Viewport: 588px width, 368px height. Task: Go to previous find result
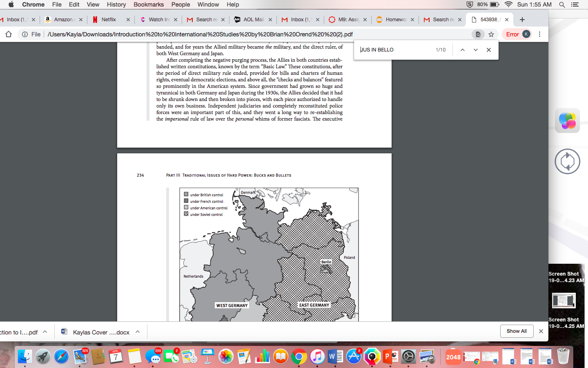click(x=463, y=50)
